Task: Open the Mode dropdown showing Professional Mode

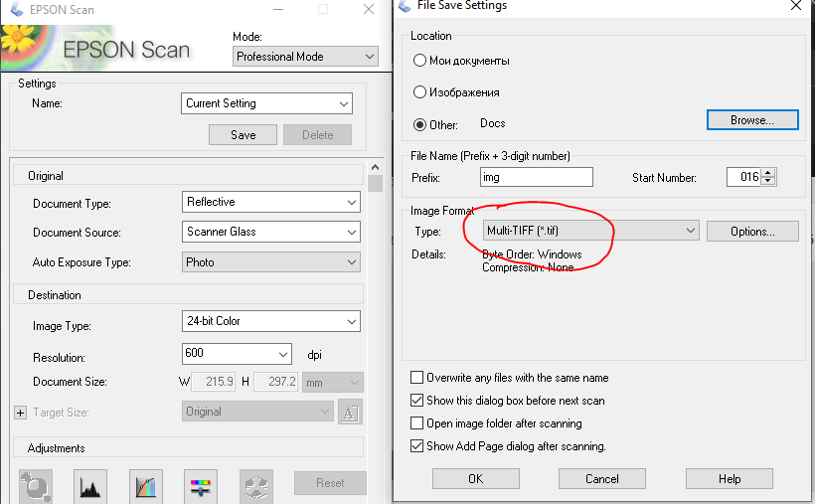Action: click(x=305, y=57)
